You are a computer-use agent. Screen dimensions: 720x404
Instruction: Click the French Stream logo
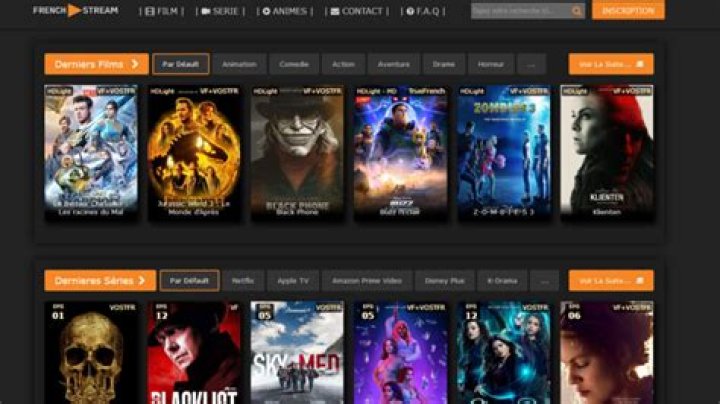(x=75, y=10)
